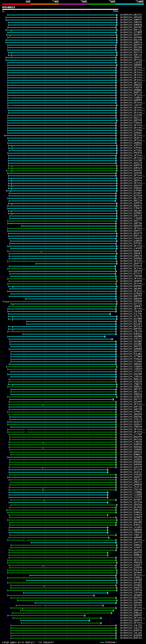The height and width of the screenshot is (644, 146).
Task: Click the white query sequence ruler bar
Action: [x=60, y=9]
